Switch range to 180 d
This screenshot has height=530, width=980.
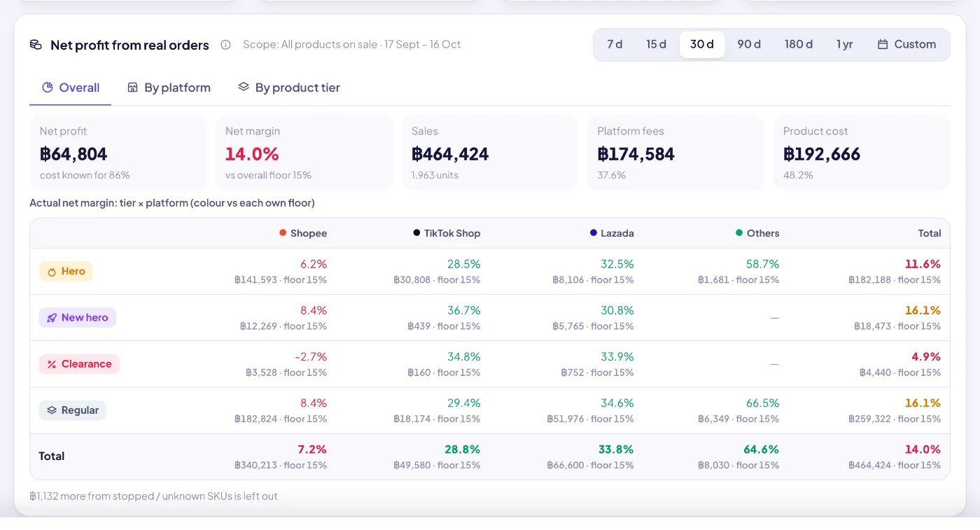pyautogui.click(x=799, y=45)
